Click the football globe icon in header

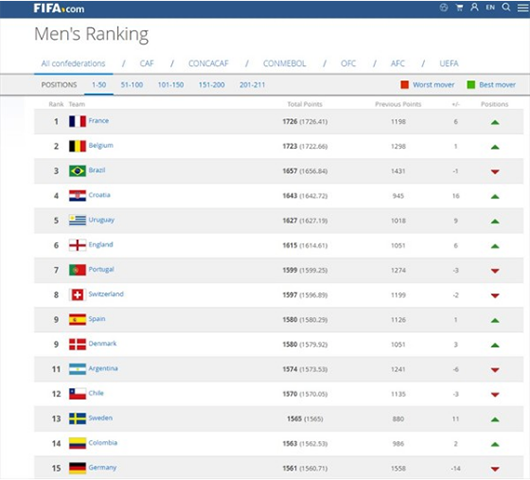444,7
